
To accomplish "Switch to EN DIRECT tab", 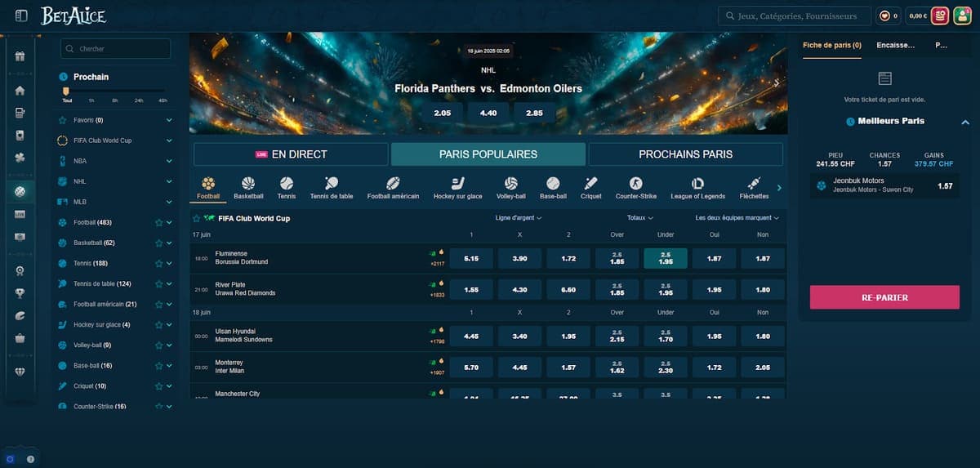I will pyautogui.click(x=291, y=154).
